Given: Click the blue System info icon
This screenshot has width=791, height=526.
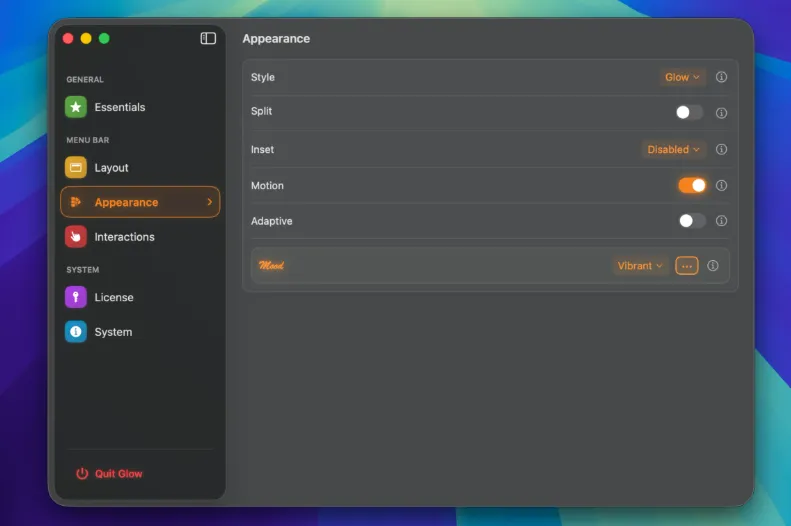Looking at the screenshot, I should pos(76,332).
